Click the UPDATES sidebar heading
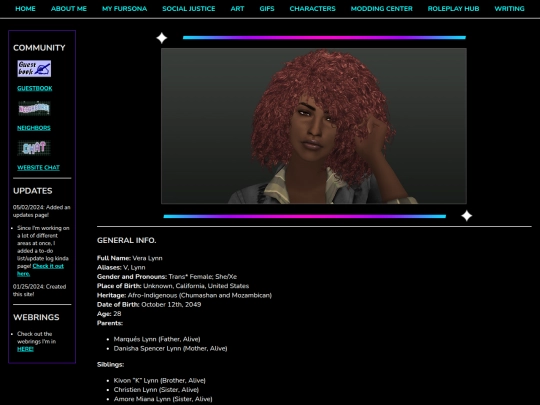This screenshot has width=540, height=405. point(33,191)
